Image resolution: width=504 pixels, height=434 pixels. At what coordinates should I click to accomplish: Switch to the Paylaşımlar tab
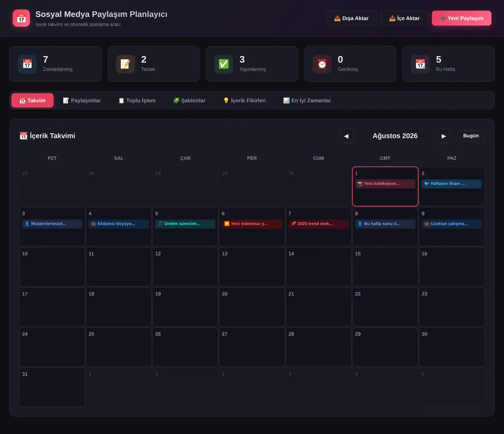[x=82, y=100]
